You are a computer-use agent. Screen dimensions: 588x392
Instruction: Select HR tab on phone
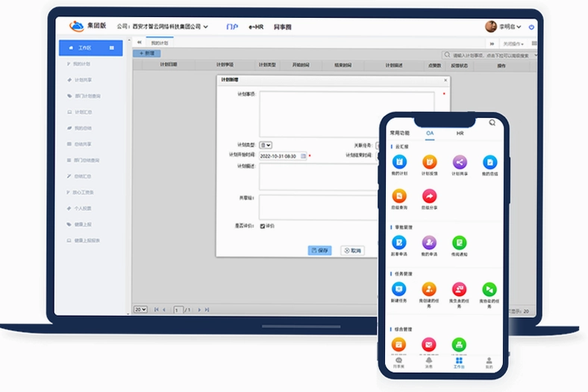pos(460,133)
